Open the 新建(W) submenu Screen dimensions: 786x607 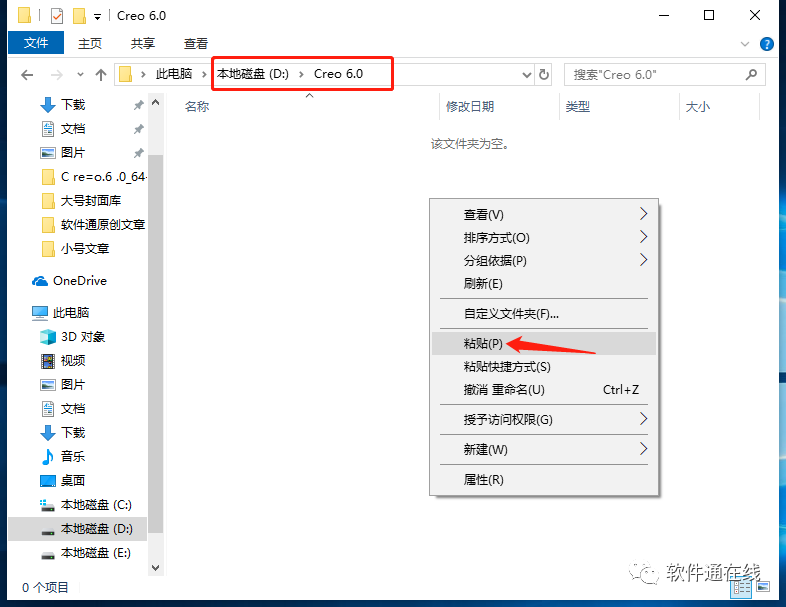[544, 450]
